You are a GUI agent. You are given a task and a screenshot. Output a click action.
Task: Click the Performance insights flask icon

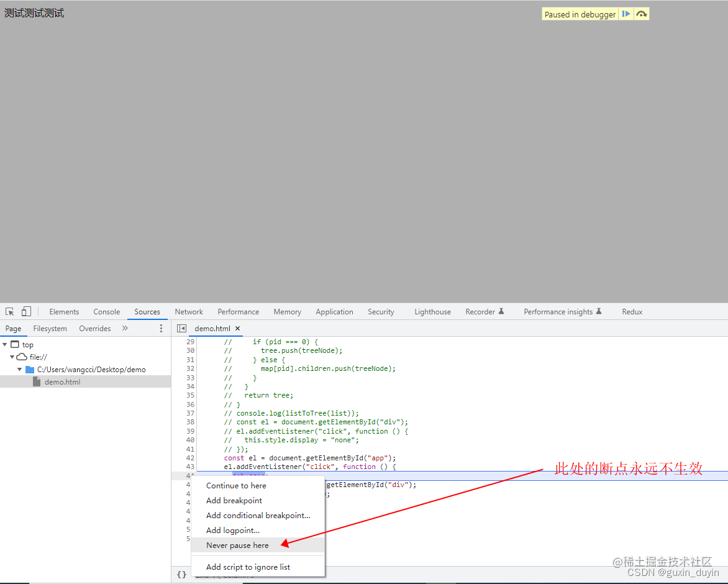click(598, 311)
